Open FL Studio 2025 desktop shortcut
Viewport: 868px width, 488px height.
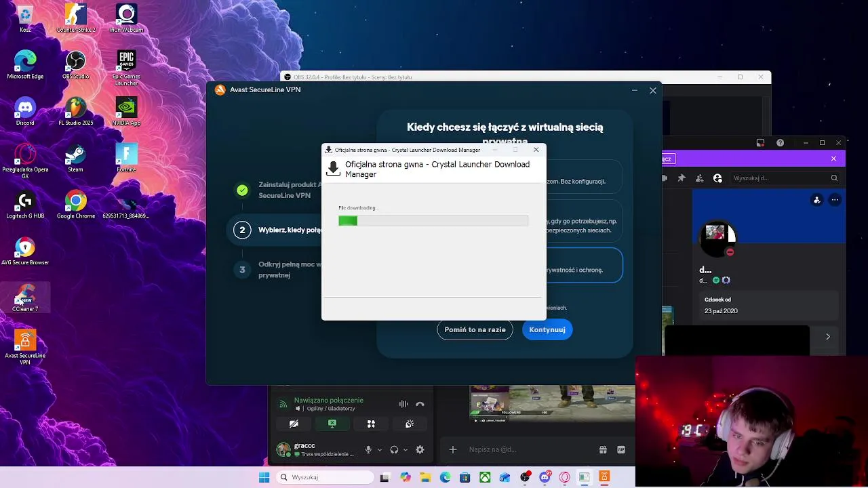(75, 111)
